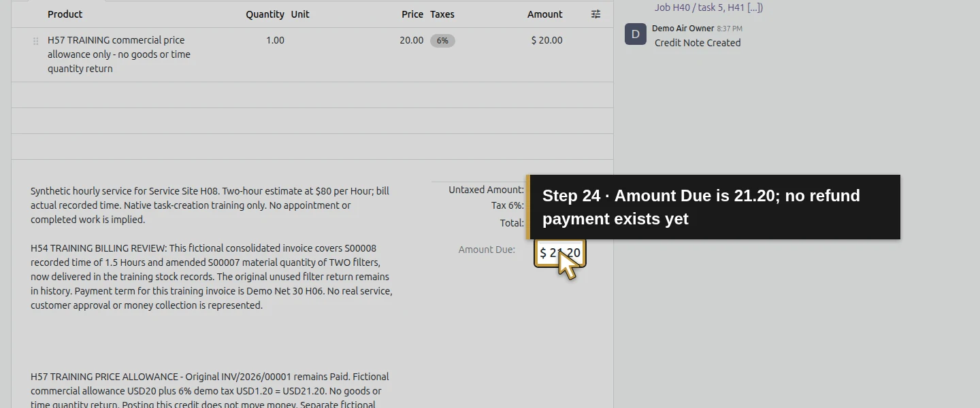Click the Total label

pyautogui.click(x=512, y=223)
